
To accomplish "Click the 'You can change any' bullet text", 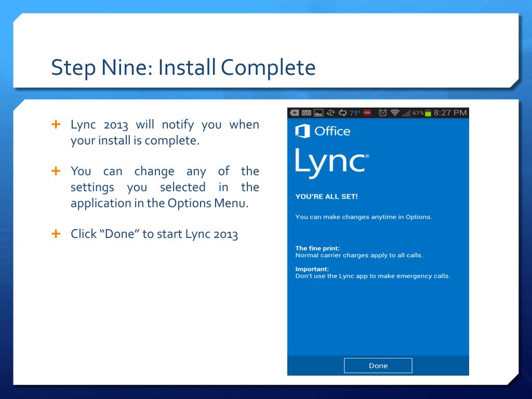I will click(x=165, y=187).
